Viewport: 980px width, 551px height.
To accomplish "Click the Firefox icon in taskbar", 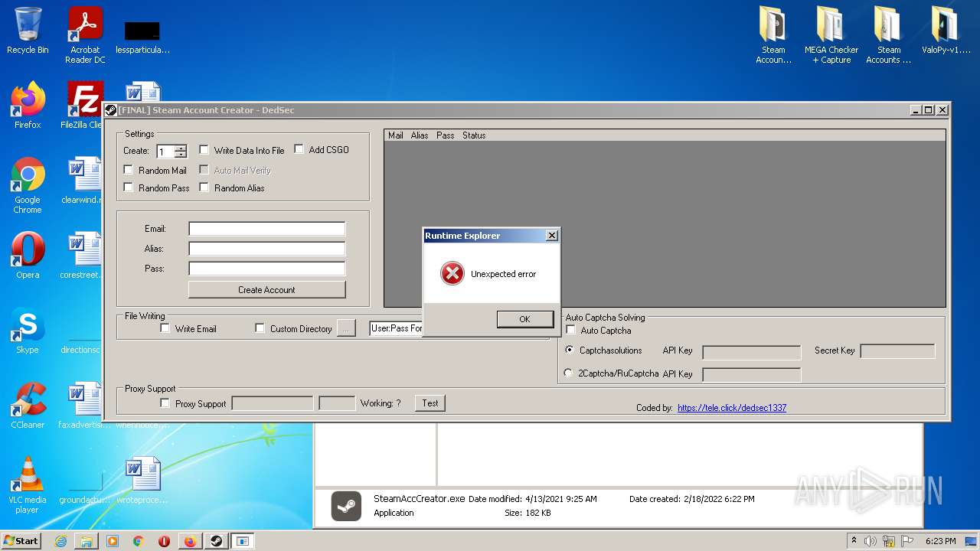I will coord(190,541).
